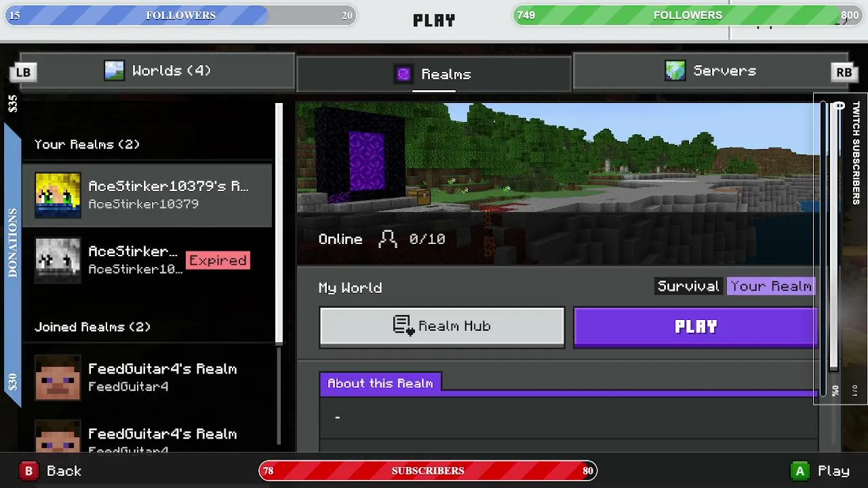Click the Survival mode tag
Viewport: 868px width, 488px height.
click(x=688, y=286)
